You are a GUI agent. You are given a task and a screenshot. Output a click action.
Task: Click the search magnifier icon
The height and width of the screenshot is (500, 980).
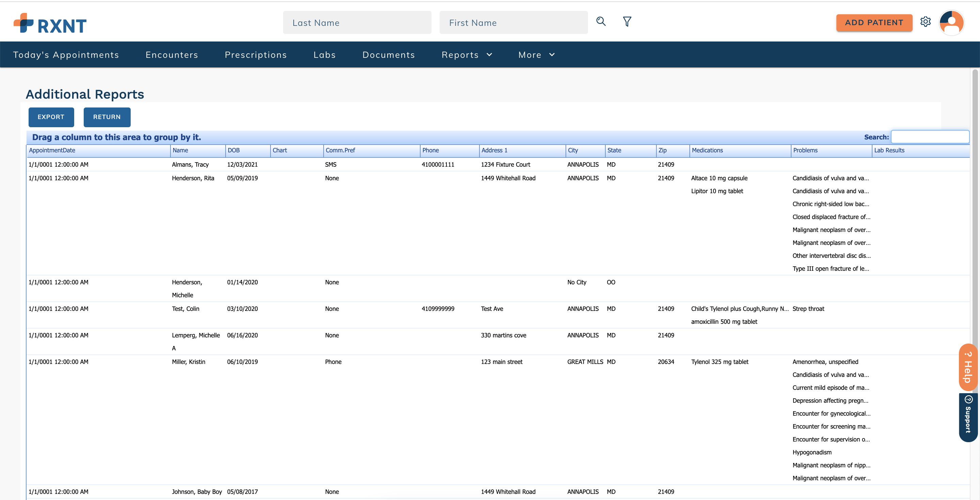[601, 22]
